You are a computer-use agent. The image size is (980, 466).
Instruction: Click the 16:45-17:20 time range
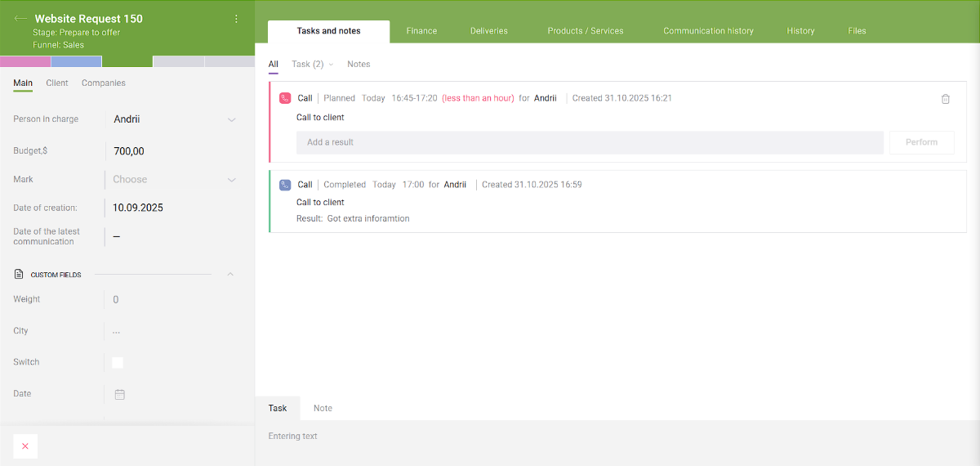(x=414, y=98)
